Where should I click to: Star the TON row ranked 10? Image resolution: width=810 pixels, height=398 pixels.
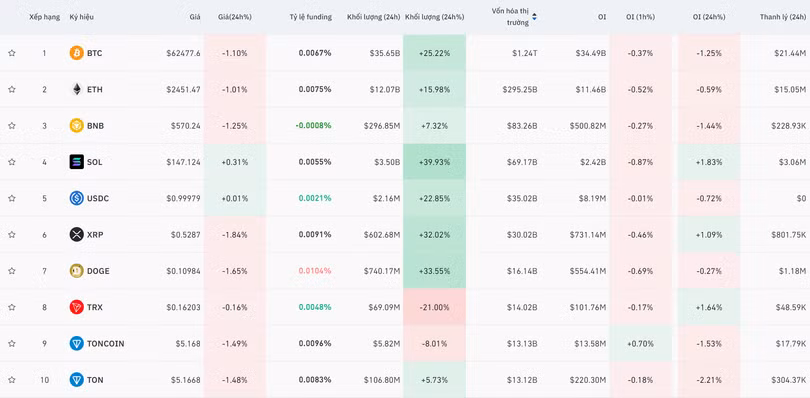12,380
